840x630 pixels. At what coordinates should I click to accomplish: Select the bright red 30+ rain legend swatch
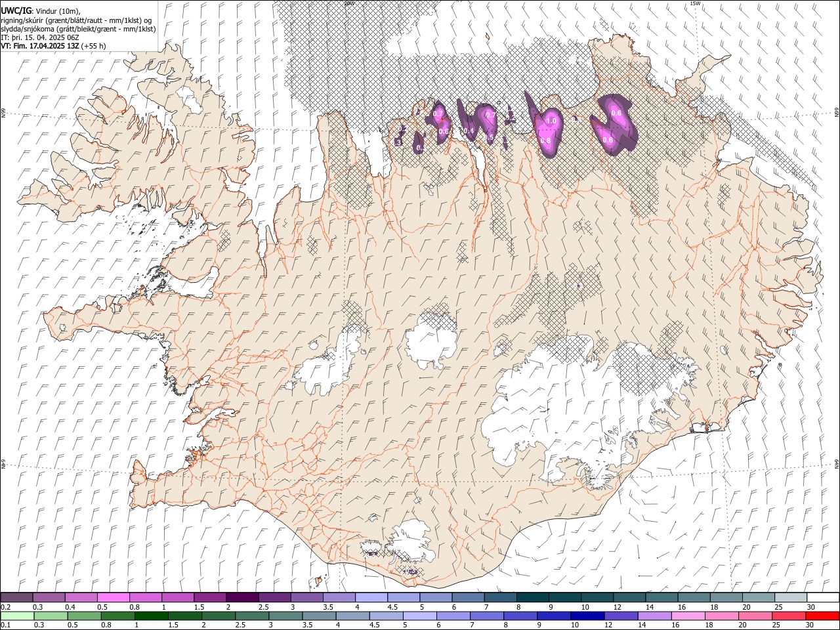pyautogui.click(x=822, y=616)
